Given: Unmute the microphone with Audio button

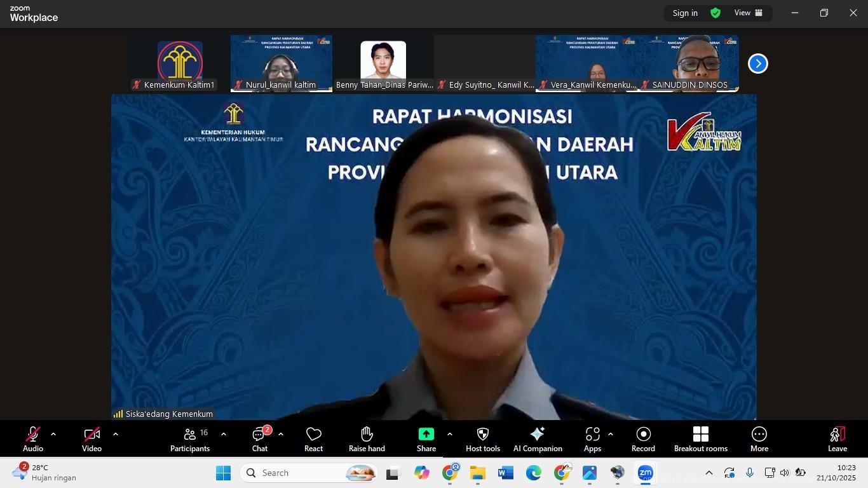Looking at the screenshot, I should (x=33, y=439).
